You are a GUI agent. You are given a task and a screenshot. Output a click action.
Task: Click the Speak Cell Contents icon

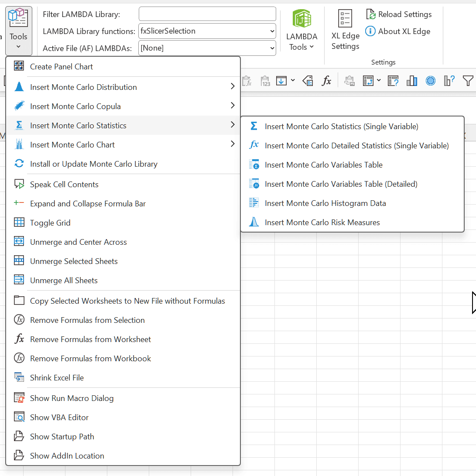[x=19, y=184]
